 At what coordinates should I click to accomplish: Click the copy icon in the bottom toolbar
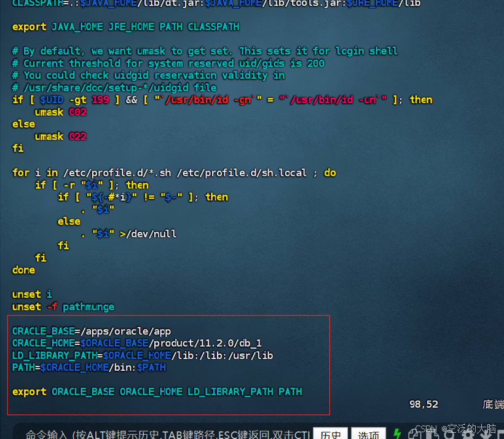pos(414,435)
